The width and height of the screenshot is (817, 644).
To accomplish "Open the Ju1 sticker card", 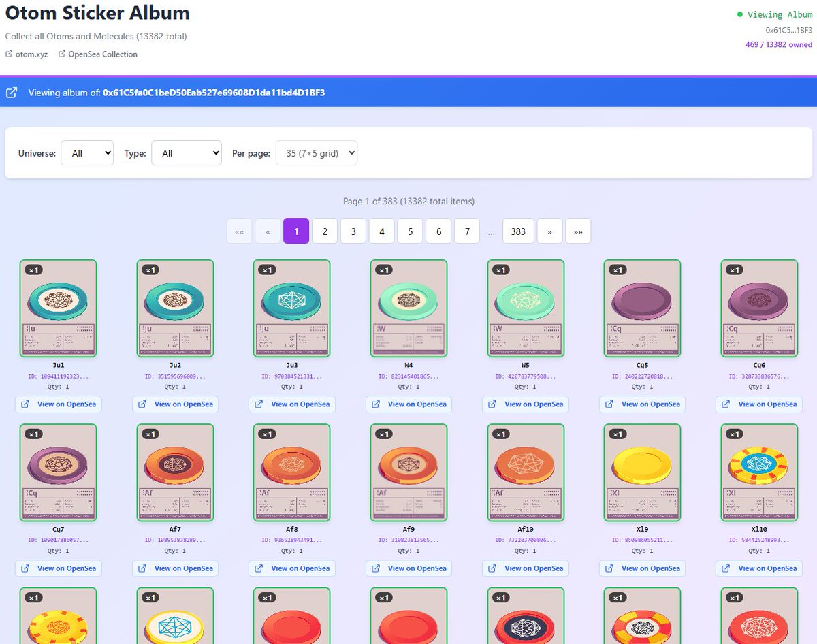I will [58, 308].
